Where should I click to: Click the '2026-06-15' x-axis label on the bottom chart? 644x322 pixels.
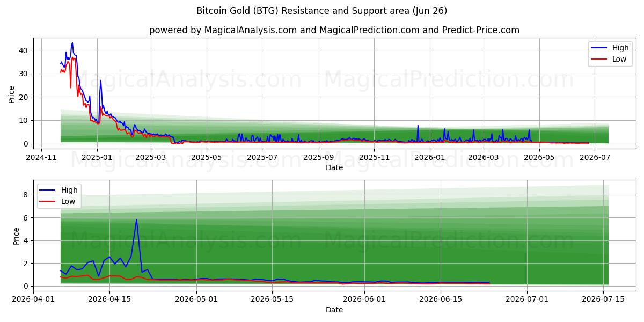point(441,299)
